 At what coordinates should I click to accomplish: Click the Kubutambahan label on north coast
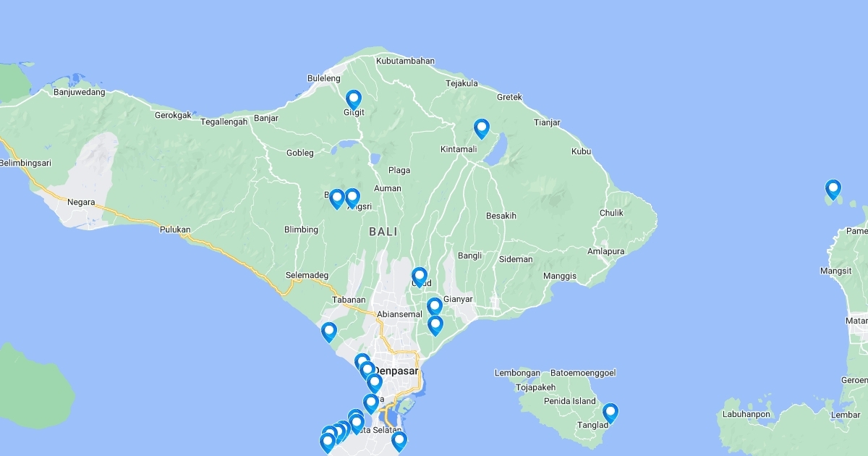406,61
